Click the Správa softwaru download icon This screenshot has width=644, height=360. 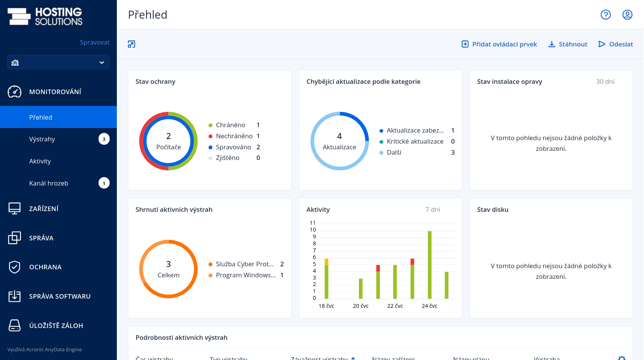point(14,296)
